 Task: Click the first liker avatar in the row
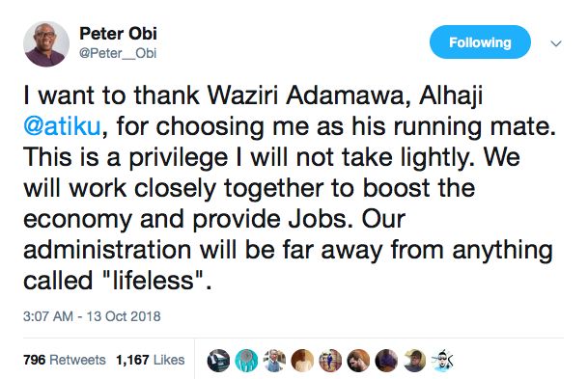(x=218, y=361)
